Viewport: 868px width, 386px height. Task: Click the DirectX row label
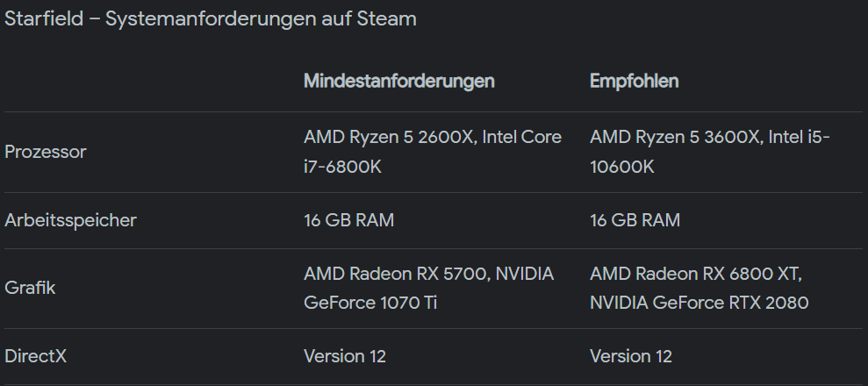tap(35, 357)
